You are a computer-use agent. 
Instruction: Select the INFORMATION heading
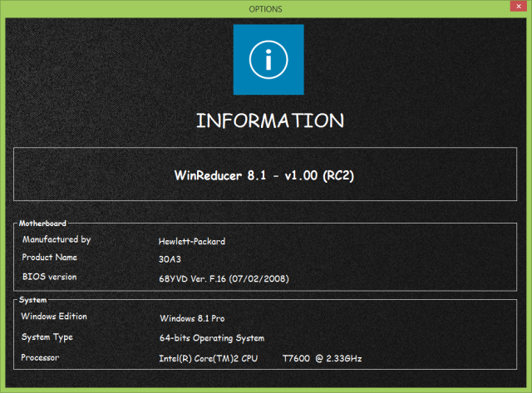click(x=269, y=120)
